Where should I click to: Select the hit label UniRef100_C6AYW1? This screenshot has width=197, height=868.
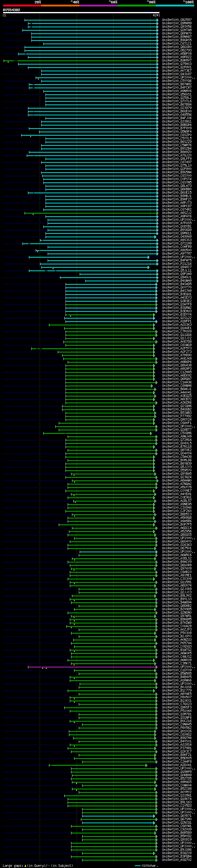(177, 826)
